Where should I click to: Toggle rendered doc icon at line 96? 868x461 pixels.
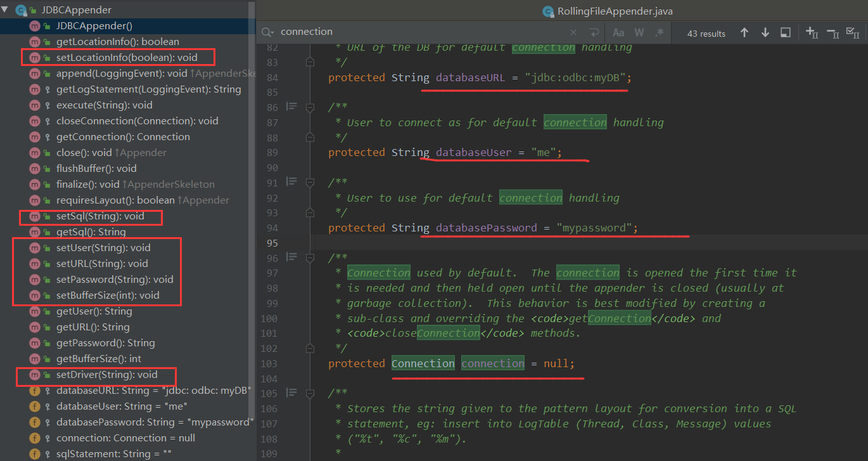pos(291,257)
